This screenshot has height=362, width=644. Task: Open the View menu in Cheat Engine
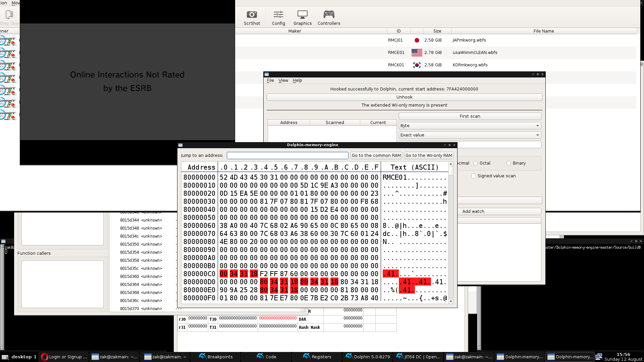pos(283,80)
